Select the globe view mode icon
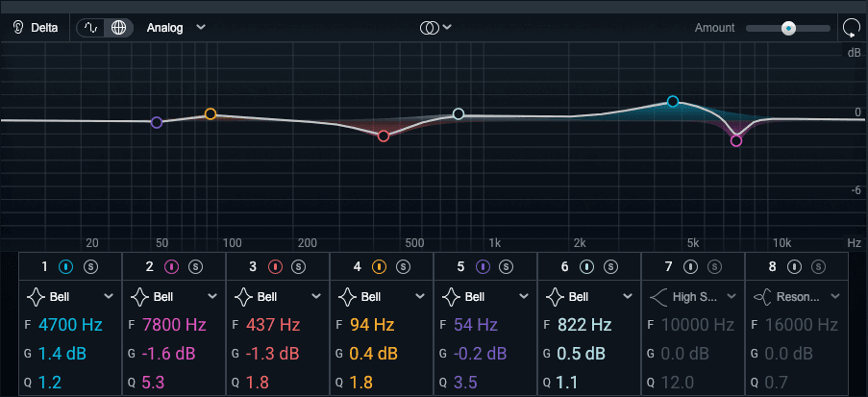The height and width of the screenshot is (397, 868). click(x=118, y=28)
